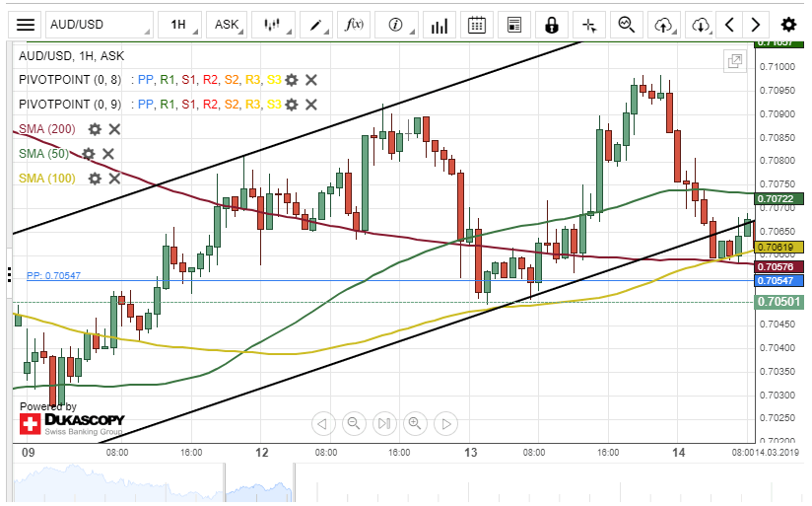Zoom in using bottom chart magnifier
This screenshot has width=812, height=506.
pos(415,424)
